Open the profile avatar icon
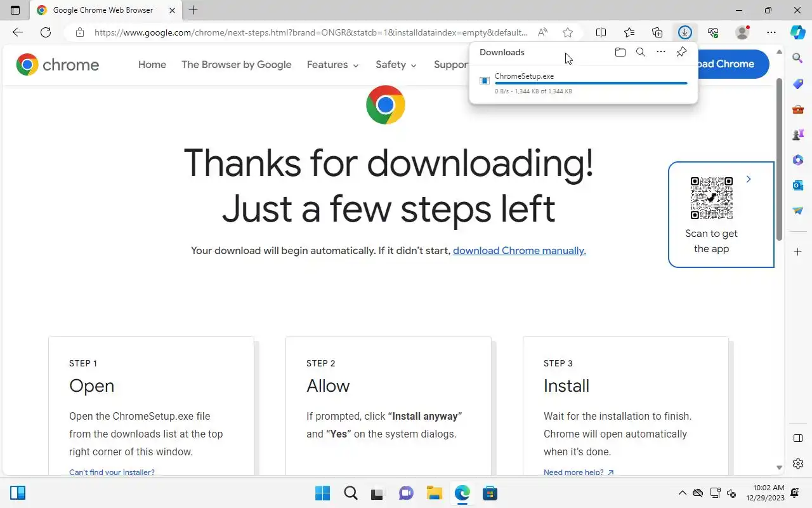The width and height of the screenshot is (812, 508). tap(742, 32)
